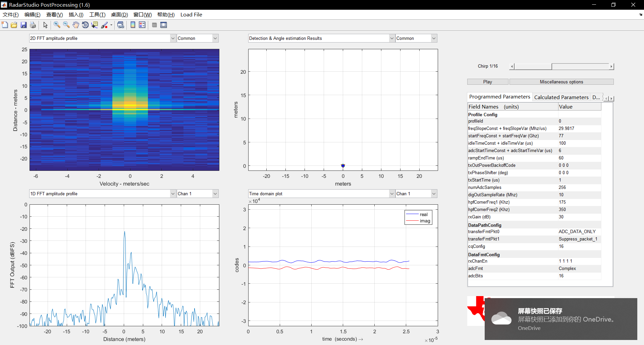Open Miscellaneous options
The height and width of the screenshot is (345, 644).
[561, 81]
